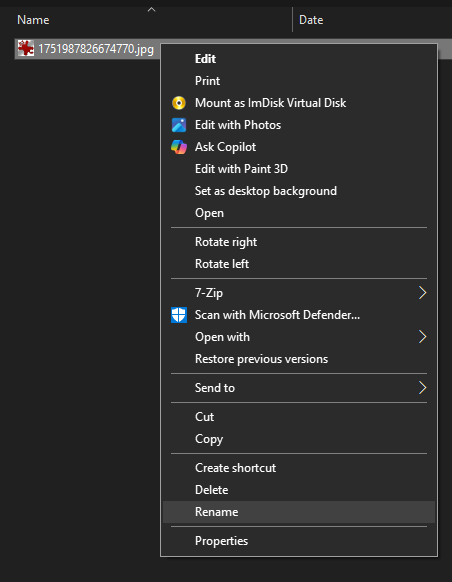
Task: Expand the 7-Zip submenu arrow
Action: pos(422,293)
